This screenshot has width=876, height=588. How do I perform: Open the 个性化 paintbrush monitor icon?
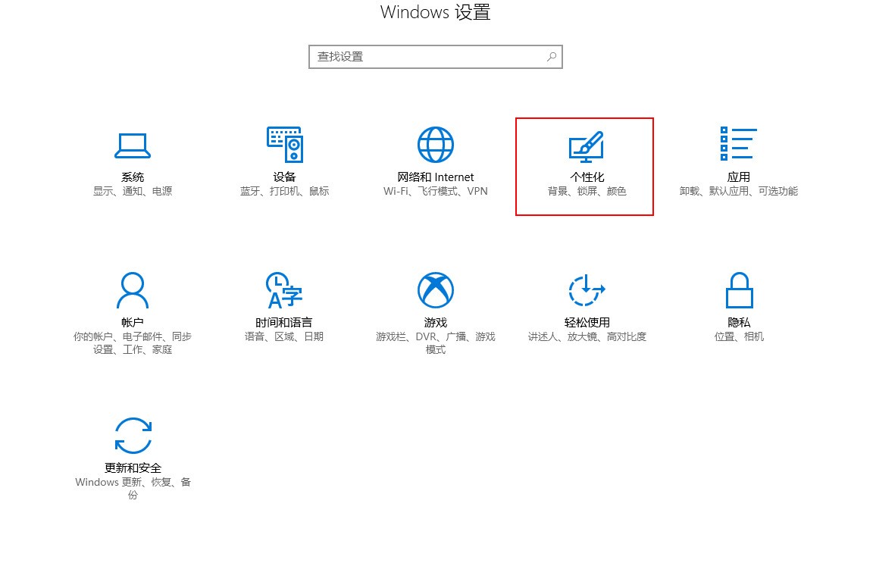pyautogui.click(x=586, y=146)
